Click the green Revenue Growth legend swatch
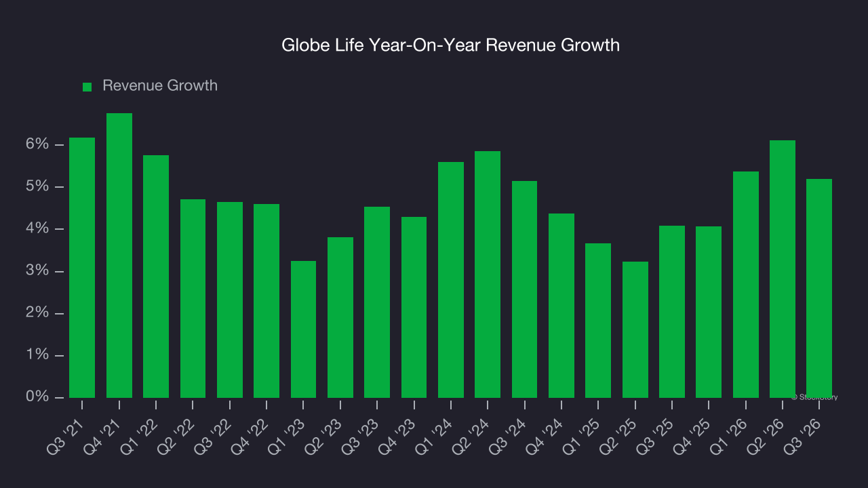 tap(87, 87)
